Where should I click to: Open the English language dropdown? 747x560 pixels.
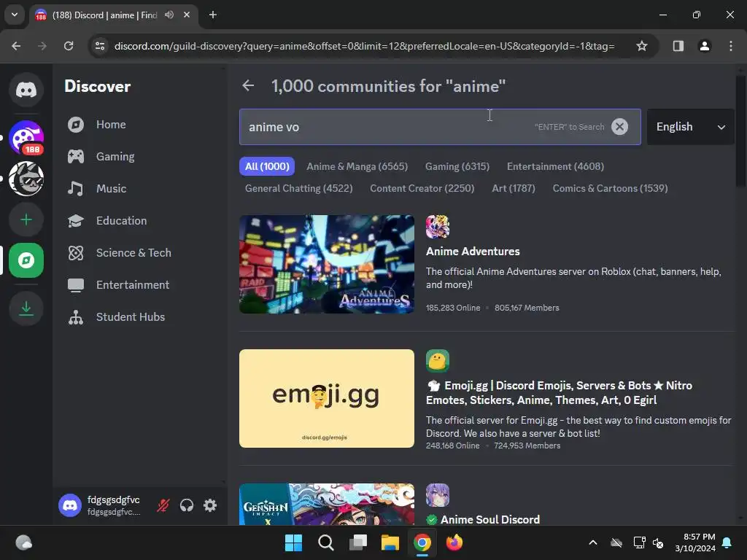pos(690,127)
